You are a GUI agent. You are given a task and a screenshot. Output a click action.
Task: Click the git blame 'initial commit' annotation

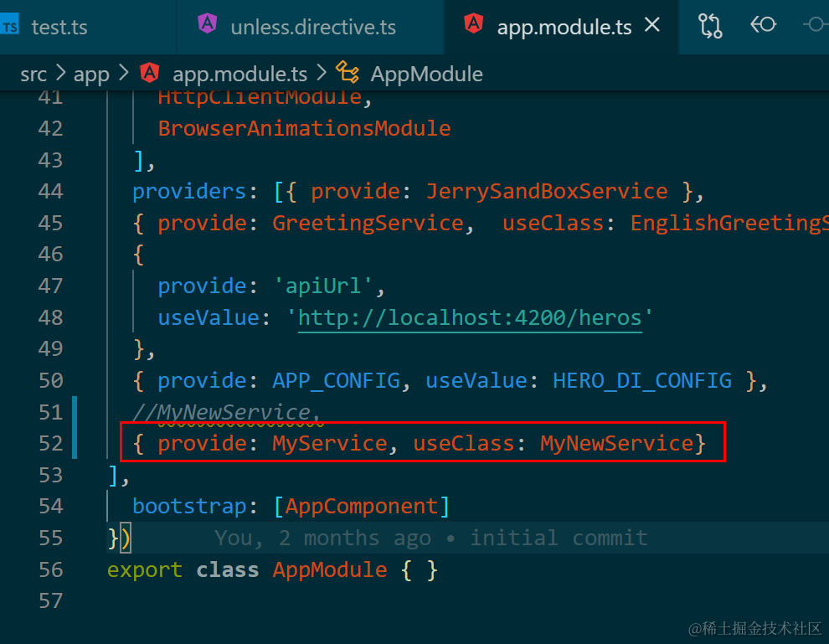pyautogui.click(x=559, y=538)
